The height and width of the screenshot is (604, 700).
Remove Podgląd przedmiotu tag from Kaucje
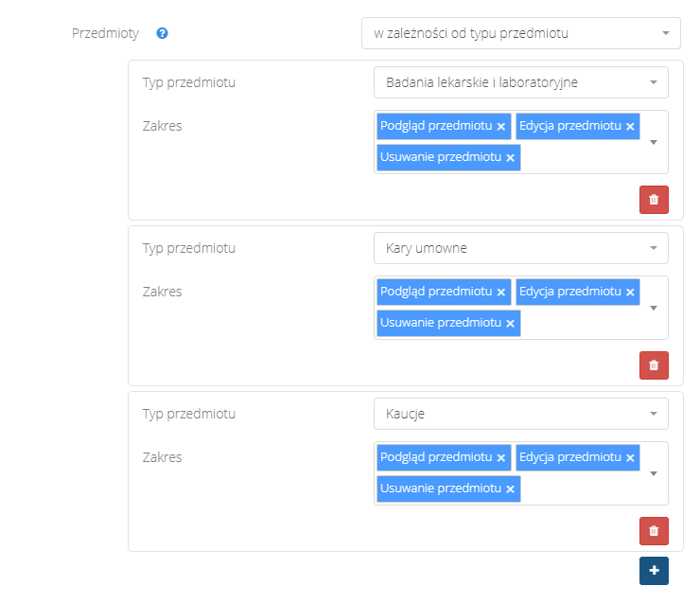(x=501, y=457)
